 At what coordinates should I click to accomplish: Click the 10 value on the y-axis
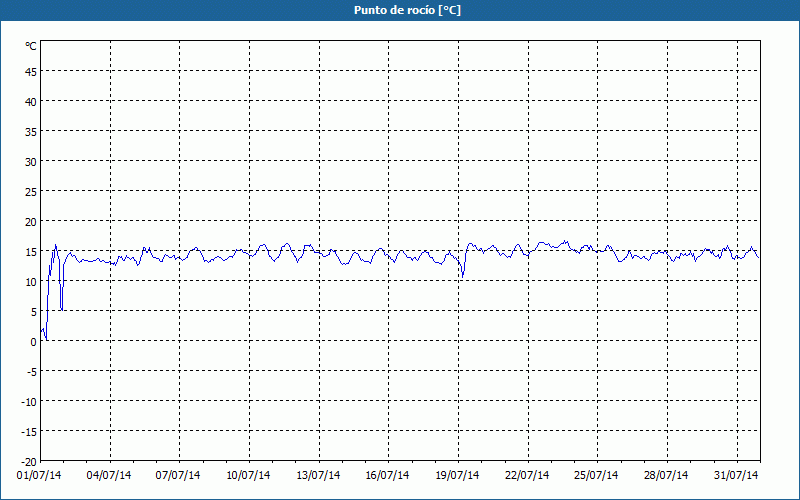(31, 282)
